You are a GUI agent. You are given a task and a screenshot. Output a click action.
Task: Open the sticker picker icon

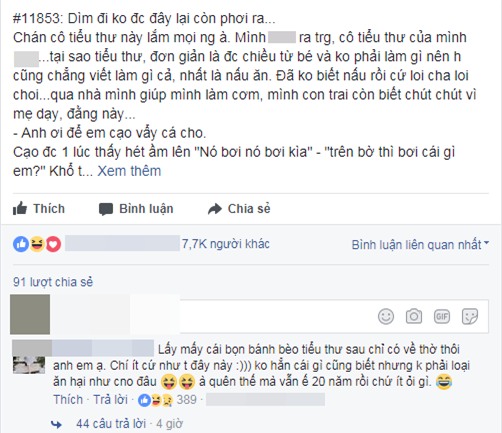point(470,316)
